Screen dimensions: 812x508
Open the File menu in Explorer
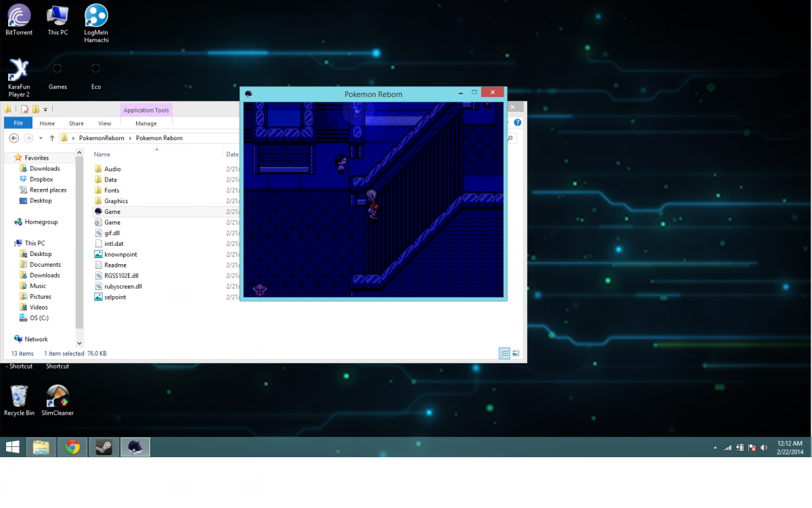[18, 123]
